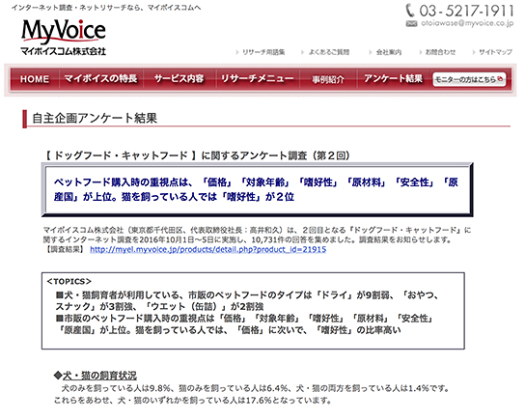Select サービス内容 in navigation bar
The width and height of the screenshot is (525, 420).
(180, 79)
